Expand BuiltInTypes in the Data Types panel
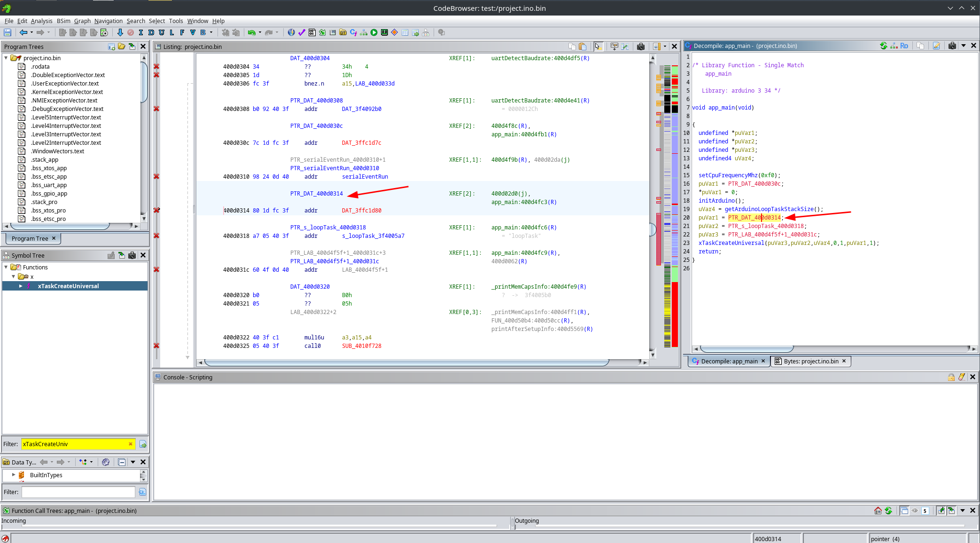This screenshot has width=980, height=543. pos(13,475)
